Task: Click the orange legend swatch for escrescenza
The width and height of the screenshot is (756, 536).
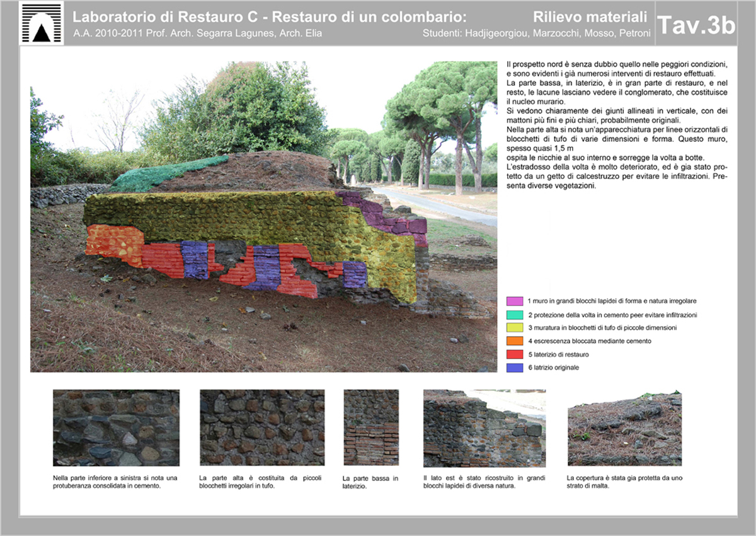Action: point(515,341)
